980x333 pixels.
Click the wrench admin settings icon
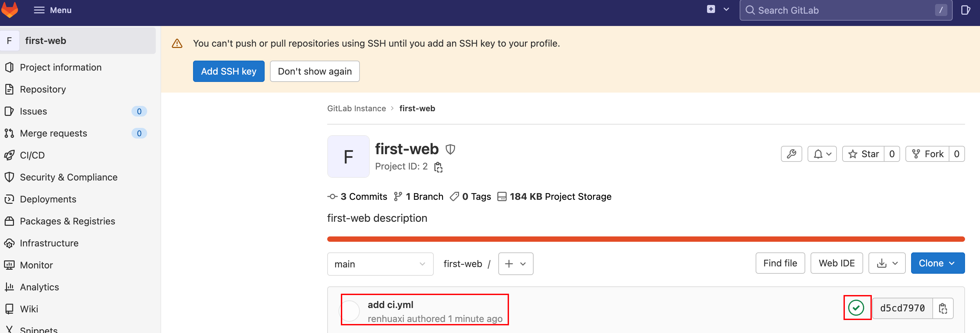pyautogui.click(x=791, y=154)
